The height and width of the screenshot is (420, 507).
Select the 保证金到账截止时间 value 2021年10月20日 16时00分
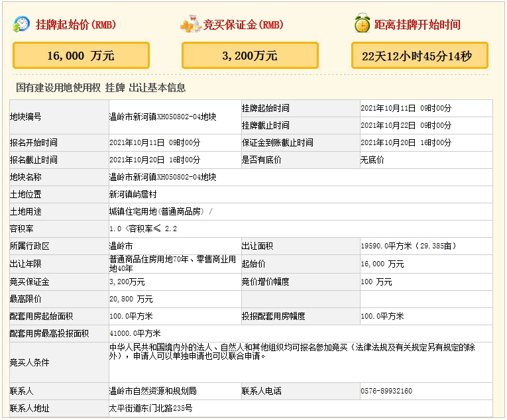tap(406, 142)
